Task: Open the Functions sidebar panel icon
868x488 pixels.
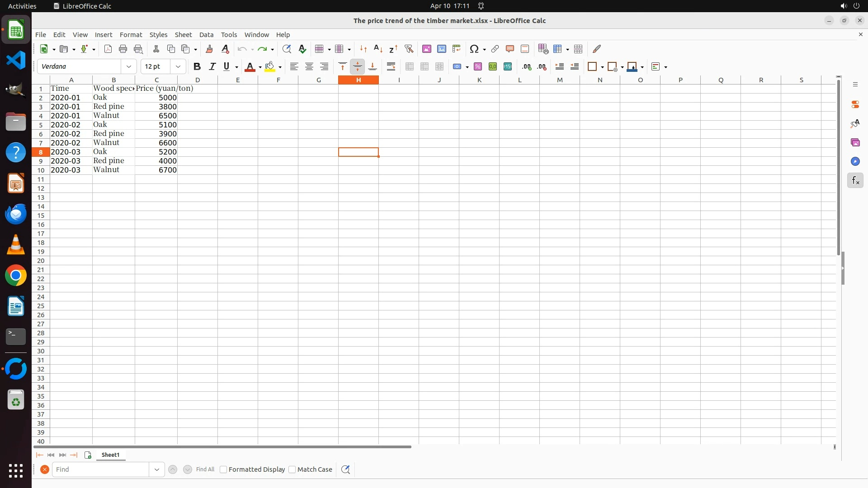Action: [855, 181]
